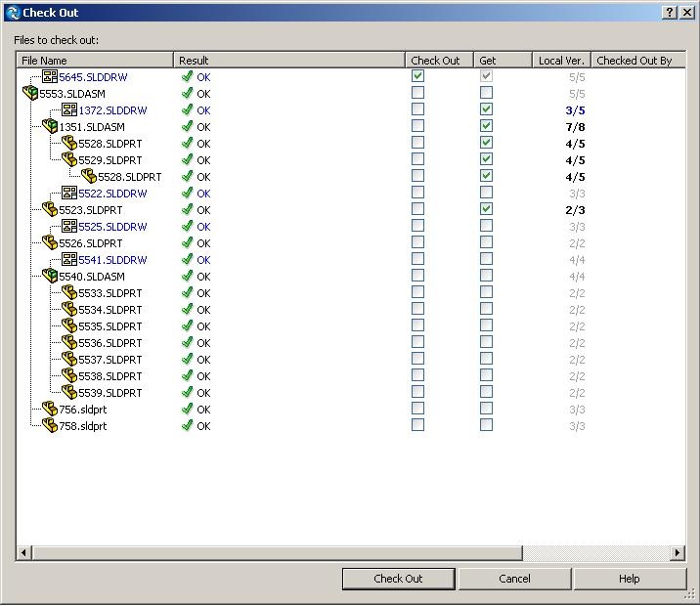Click the left arrow of horizontal scrollbar
Screen dimensions: 700x606
[x=23, y=553]
